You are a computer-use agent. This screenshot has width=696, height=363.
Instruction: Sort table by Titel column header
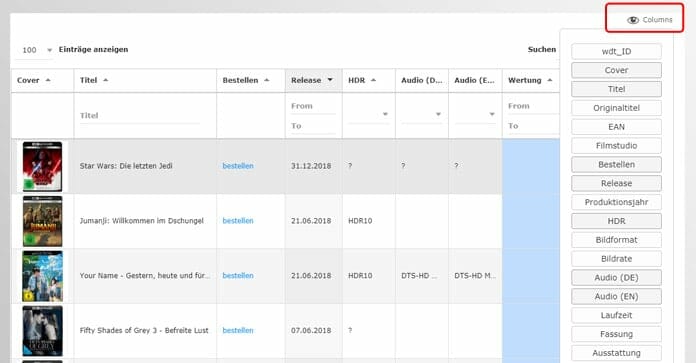(x=145, y=80)
